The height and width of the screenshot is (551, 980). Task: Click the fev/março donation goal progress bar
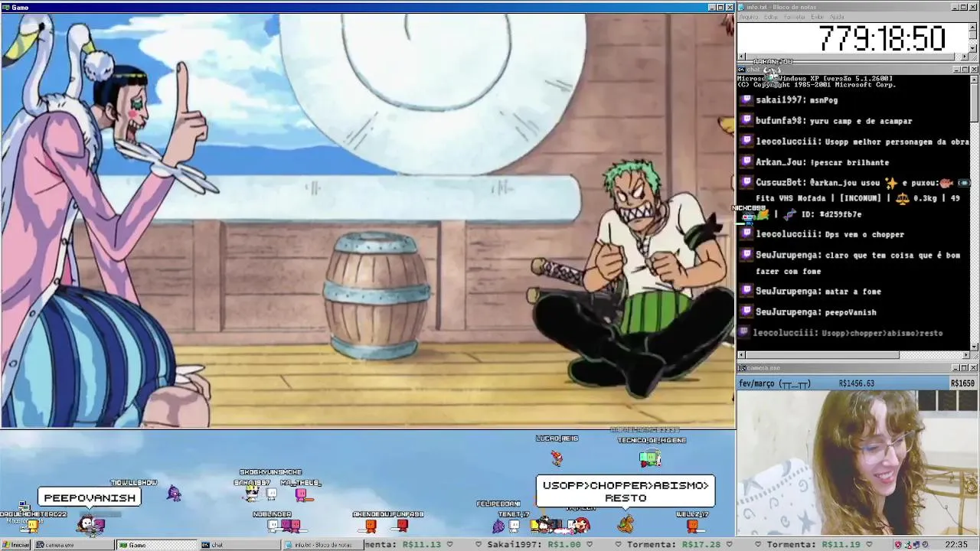pyautogui.click(x=857, y=383)
